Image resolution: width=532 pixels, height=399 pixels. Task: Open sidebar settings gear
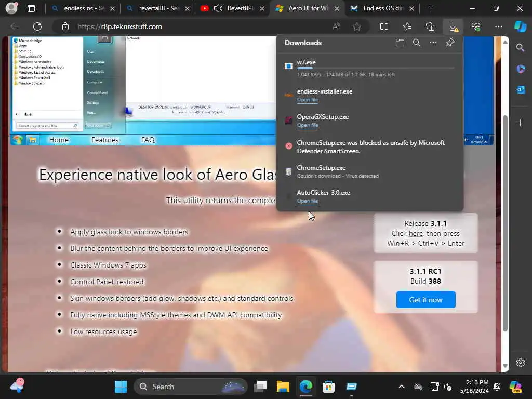tap(521, 363)
